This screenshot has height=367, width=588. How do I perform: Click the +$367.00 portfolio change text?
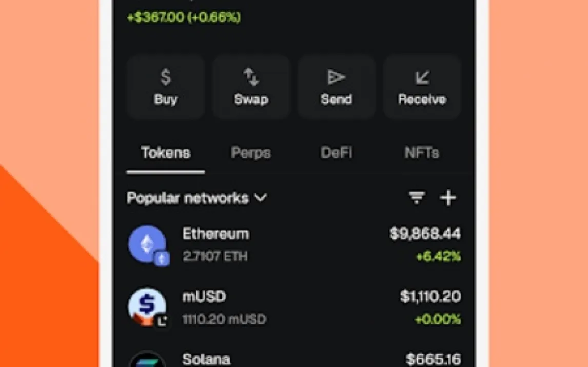pyautogui.click(x=184, y=17)
